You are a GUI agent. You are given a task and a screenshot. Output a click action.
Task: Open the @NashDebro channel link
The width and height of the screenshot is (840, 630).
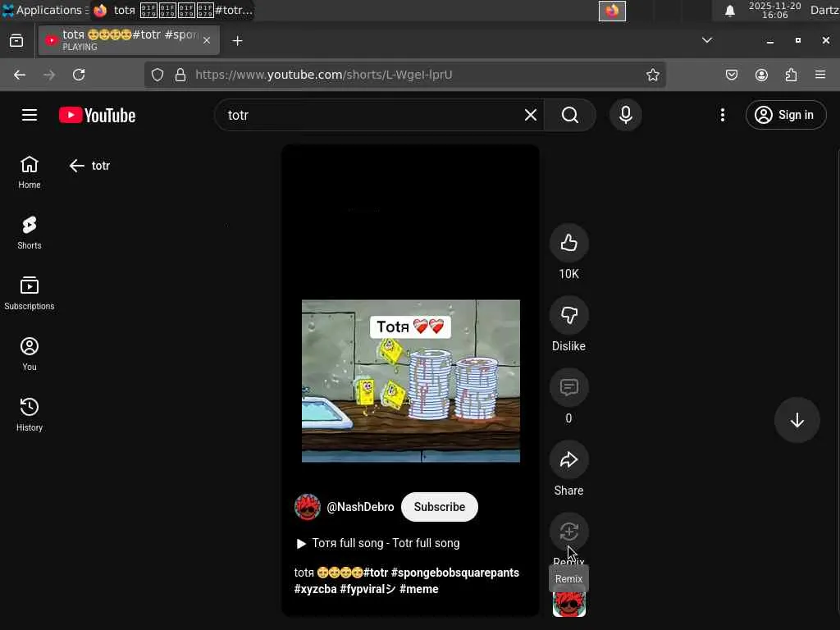[x=360, y=507]
